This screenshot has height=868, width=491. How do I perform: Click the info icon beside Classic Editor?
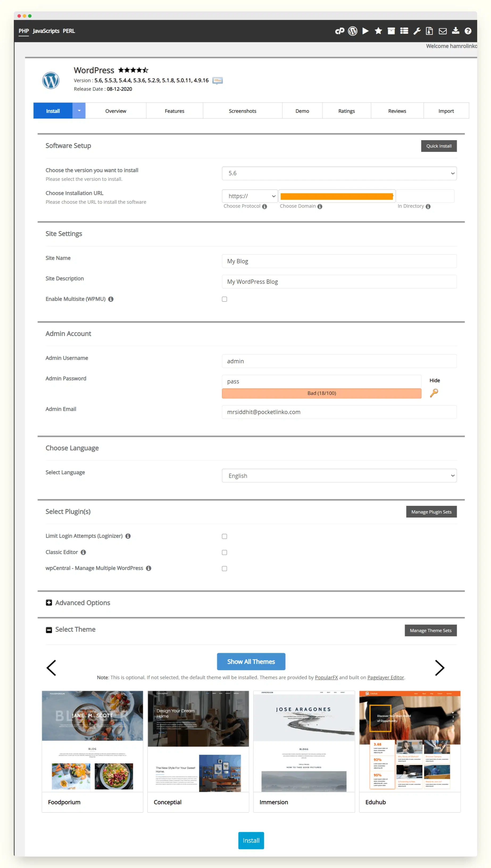[83, 552]
